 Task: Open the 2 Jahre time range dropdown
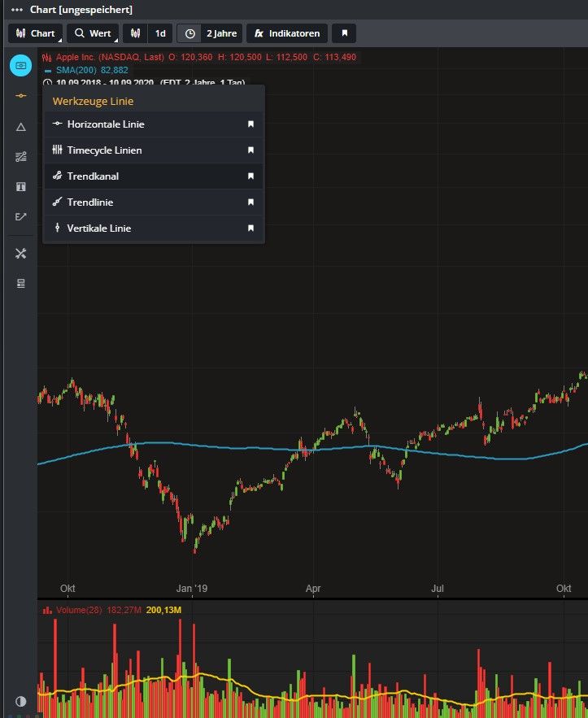pyautogui.click(x=209, y=33)
